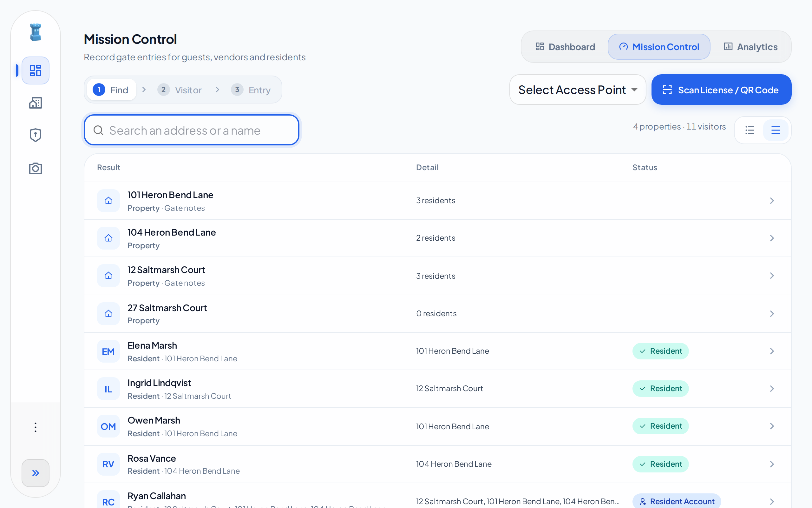Click the IL avatar for Ingrid Lindqvist
Screen dimensions: 812x508
pos(108,389)
